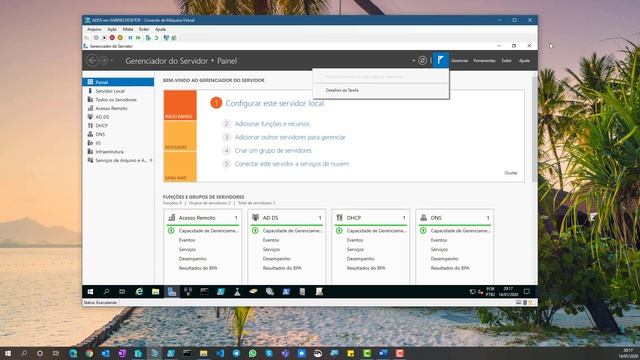Click Adicionar outros servidores para gerenciar
Image resolution: width=640 pixels, height=360 pixels.
coord(290,137)
